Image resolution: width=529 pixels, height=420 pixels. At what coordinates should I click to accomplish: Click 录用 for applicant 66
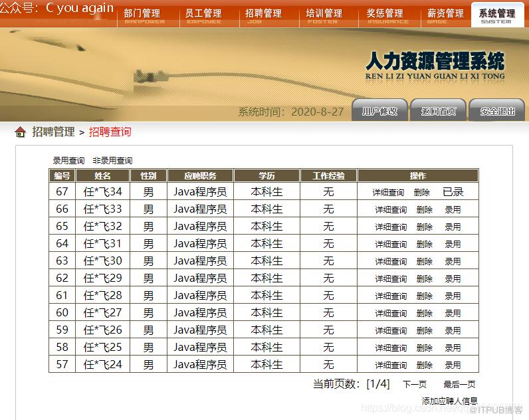click(453, 210)
